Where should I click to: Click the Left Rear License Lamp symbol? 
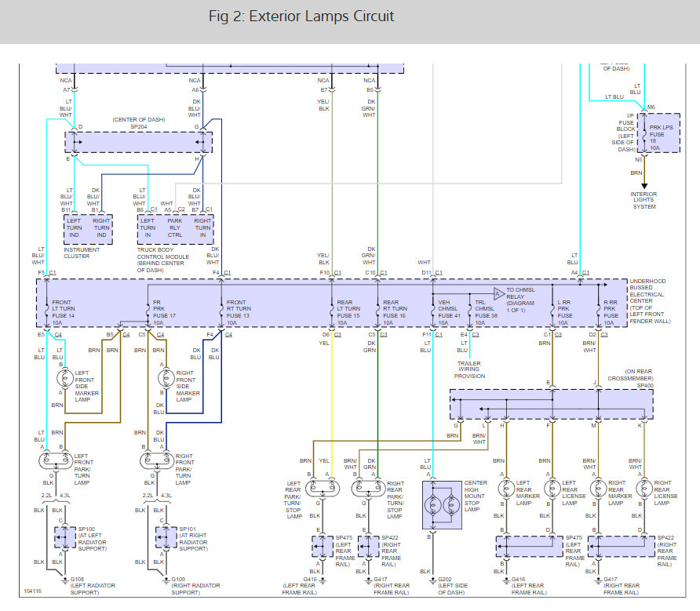point(552,489)
